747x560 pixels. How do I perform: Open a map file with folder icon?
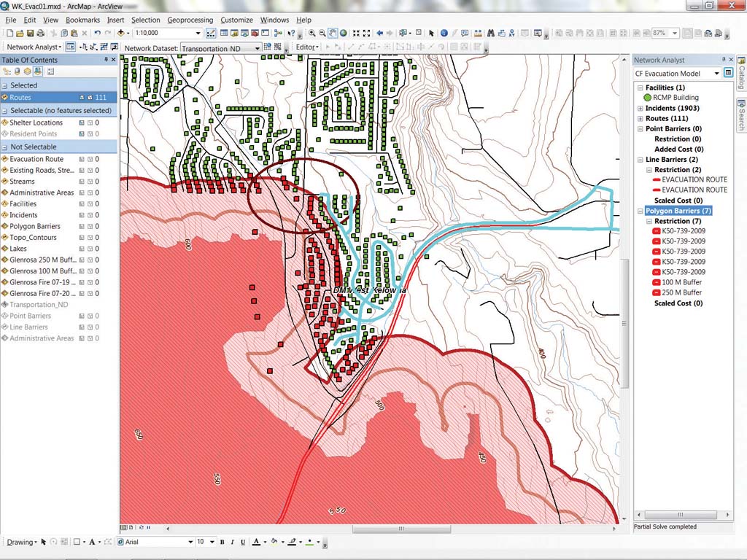(x=20, y=34)
